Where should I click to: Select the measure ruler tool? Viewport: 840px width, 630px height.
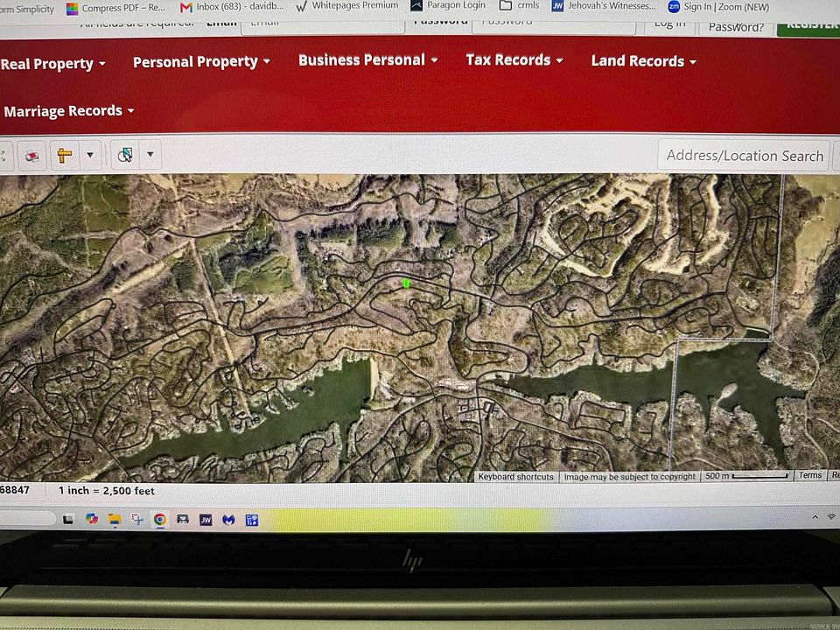tap(65, 156)
